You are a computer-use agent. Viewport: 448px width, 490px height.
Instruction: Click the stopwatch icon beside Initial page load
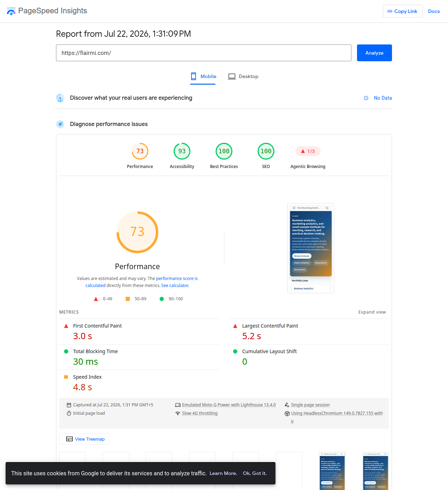(69, 413)
